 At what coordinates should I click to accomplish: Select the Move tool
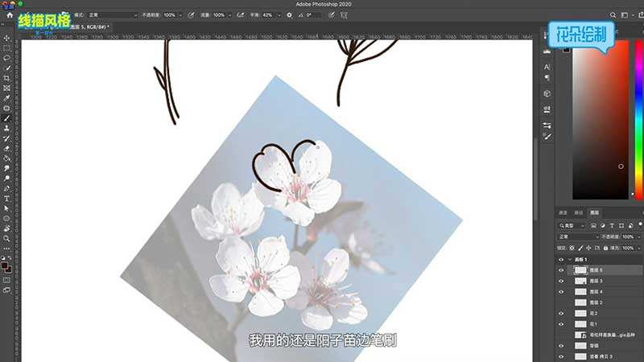click(x=6, y=38)
